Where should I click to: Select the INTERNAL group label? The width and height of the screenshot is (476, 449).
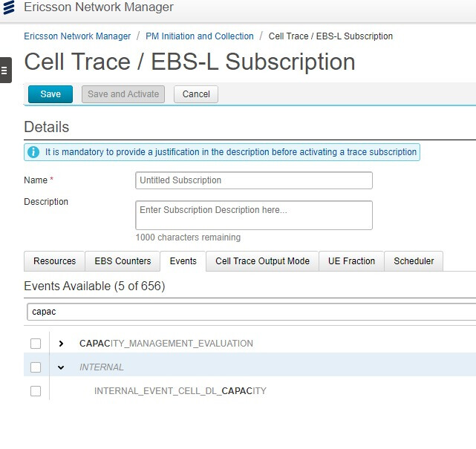click(x=102, y=367)
